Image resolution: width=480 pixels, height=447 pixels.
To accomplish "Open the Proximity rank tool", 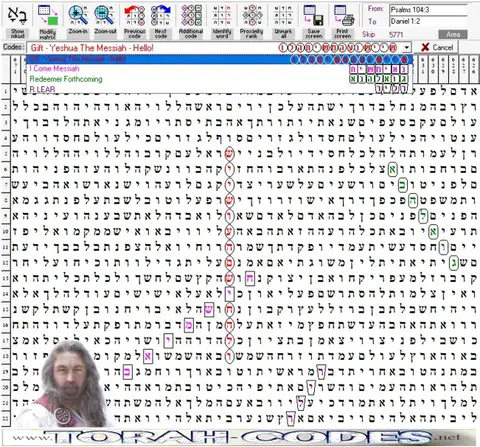I will [252, 22].
